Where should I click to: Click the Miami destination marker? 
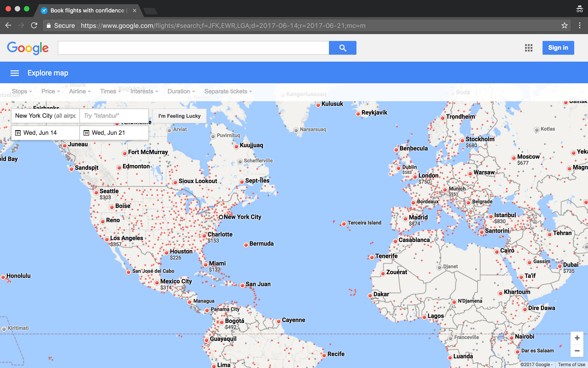[206, 264]
